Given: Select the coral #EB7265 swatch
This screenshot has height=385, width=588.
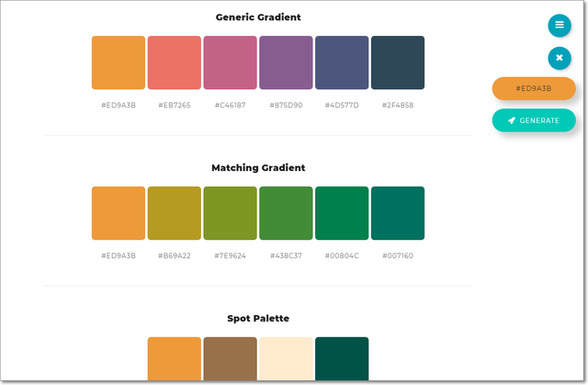Looking at the screenshot, I should 175,62.
